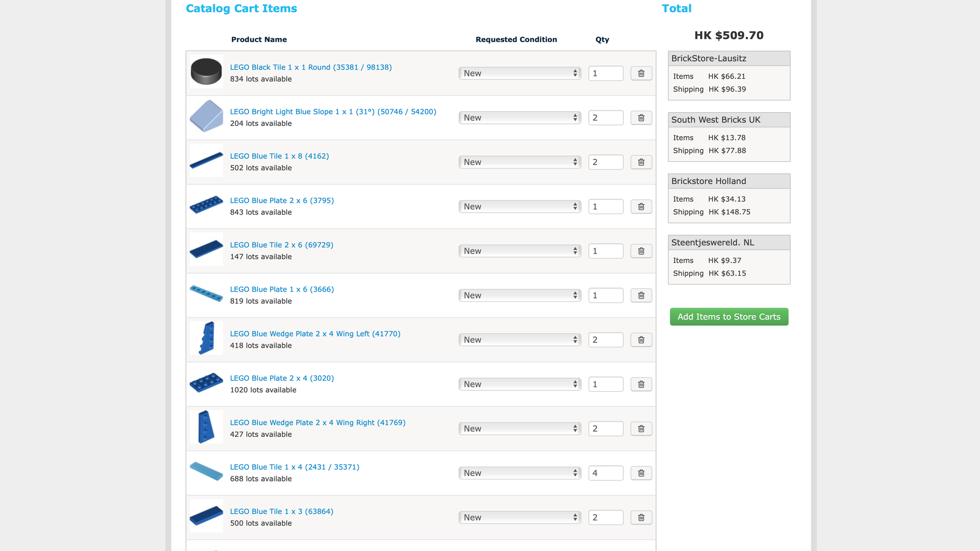
Task: Open LEGO Blue Wedge Plate Wing Left link
Action: pyautogui.click(x=315, y=334)
